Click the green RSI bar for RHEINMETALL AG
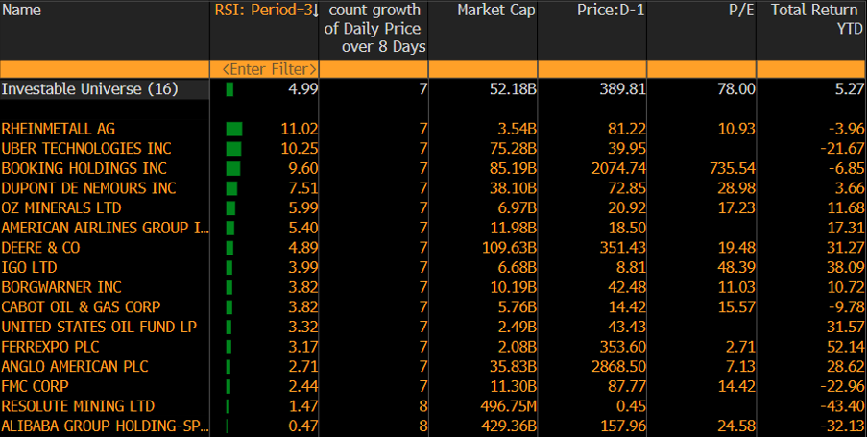The image size is (868, 438). point(234,129)
